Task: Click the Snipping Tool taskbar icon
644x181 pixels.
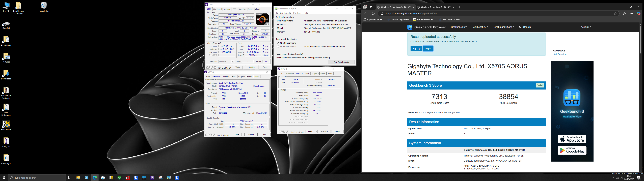Action: pyautogui.click(x=160, y=178)
